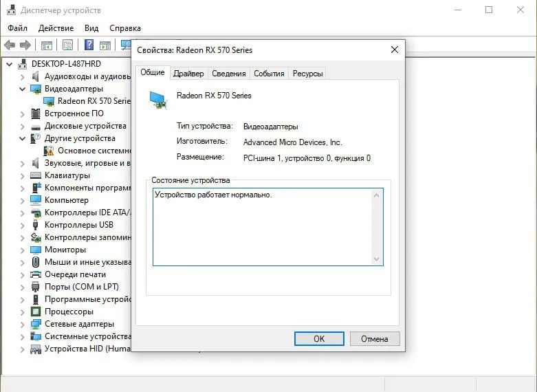The width and height of the screenshot is (537, 392).
Task: Click the Properties sheet toolbar icon
Action: pyautogui.click(x=68, y=45)
